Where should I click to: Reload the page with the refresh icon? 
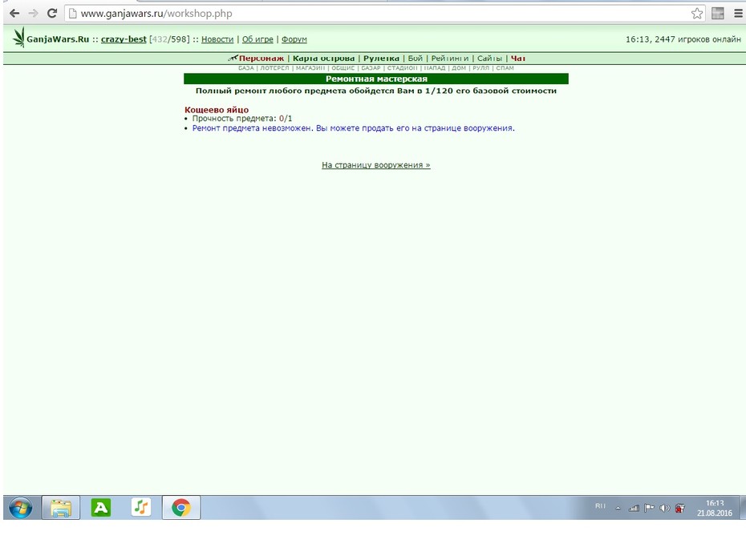click(52, 14)
